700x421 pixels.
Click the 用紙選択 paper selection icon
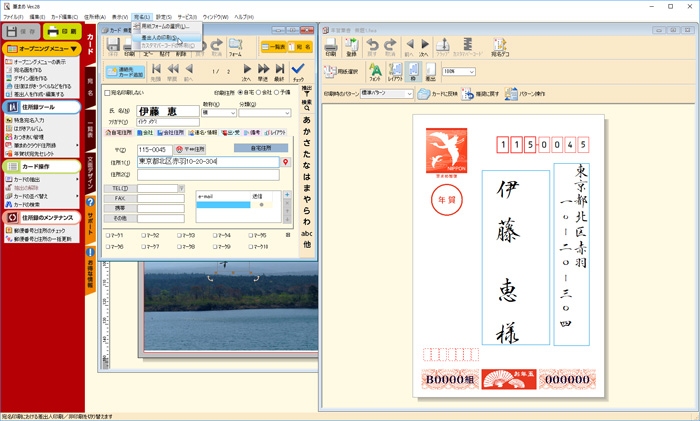[x=340, y=72]
